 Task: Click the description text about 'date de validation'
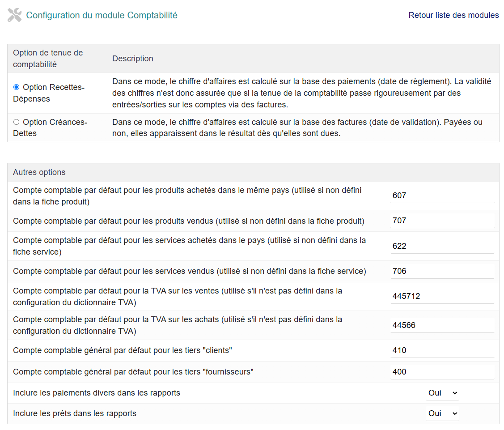(297, 128)
